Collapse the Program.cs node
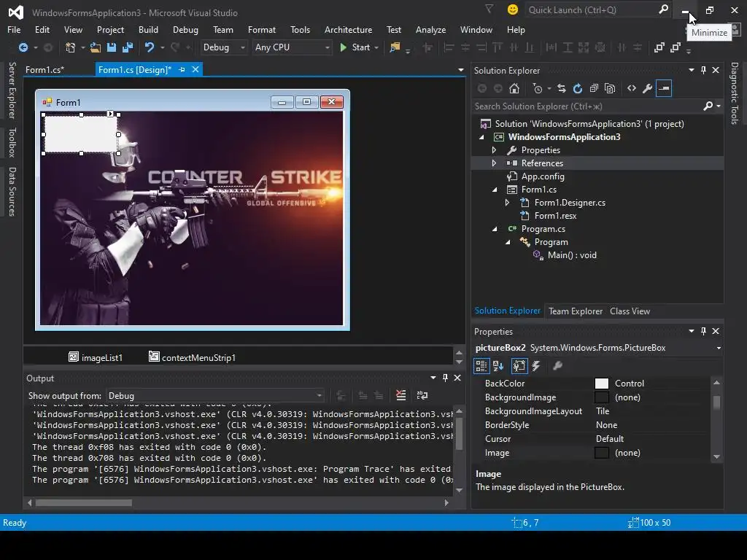747x560 pixels. (495, 229)
